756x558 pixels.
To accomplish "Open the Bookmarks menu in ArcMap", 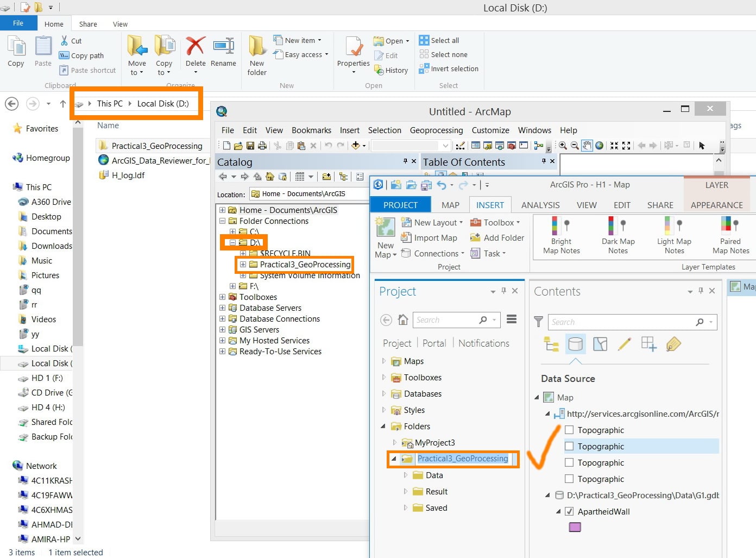I will [x=311, y=130].
